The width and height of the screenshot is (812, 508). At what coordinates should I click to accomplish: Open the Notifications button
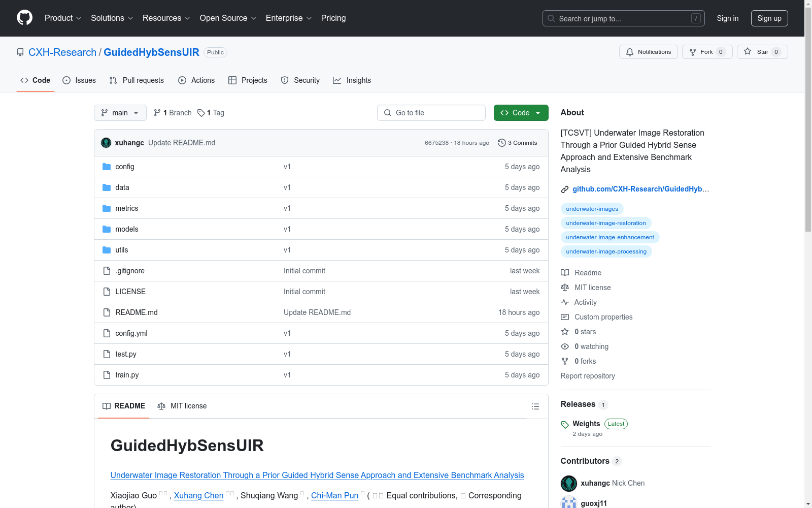point(649,52)
